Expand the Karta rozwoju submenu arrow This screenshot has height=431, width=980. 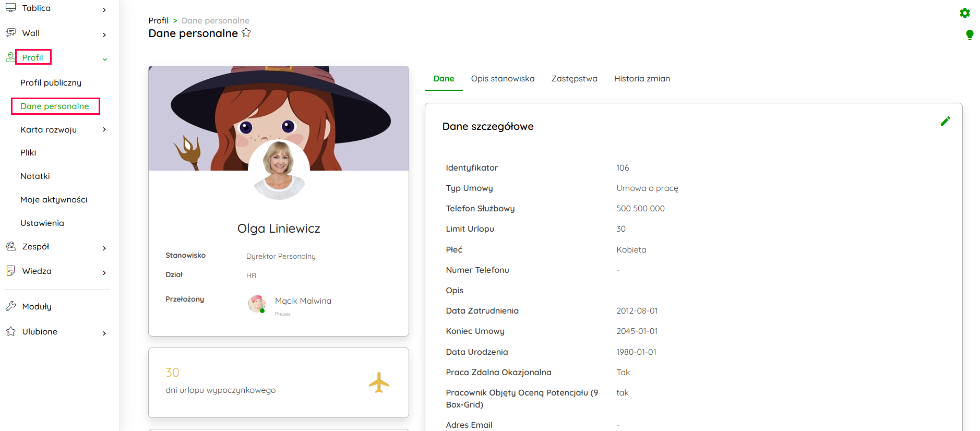click(x=104, y=129)
